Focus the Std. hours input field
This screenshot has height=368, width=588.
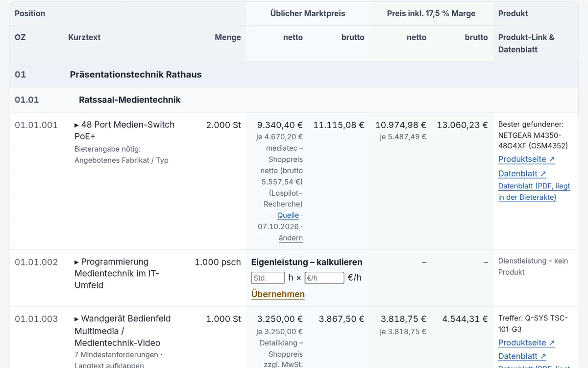pyautogui.click(x=268, y=278)
